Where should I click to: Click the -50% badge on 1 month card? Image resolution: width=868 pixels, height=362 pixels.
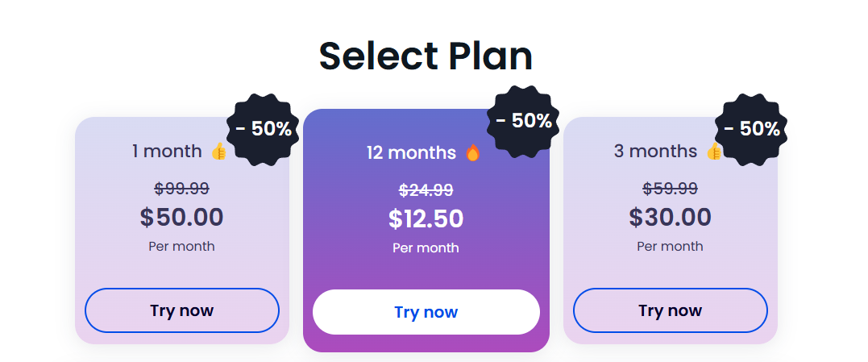point(264,129)
